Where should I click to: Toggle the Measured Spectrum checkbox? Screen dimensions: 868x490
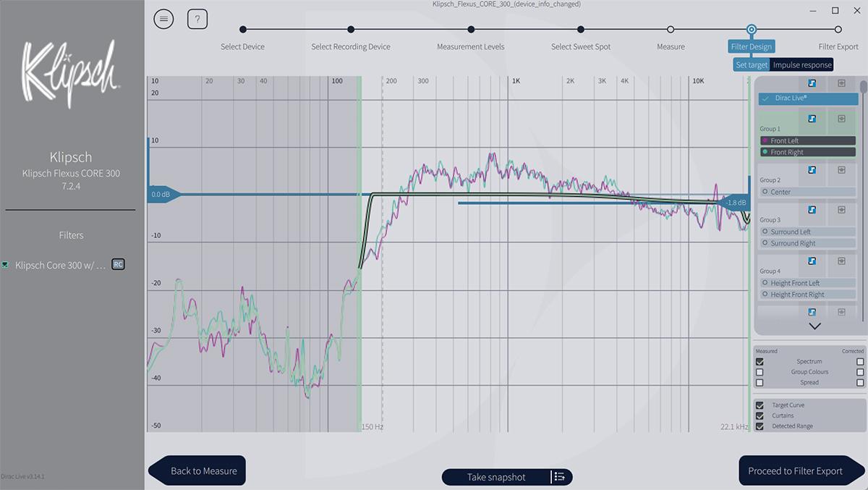pos(759,361)
